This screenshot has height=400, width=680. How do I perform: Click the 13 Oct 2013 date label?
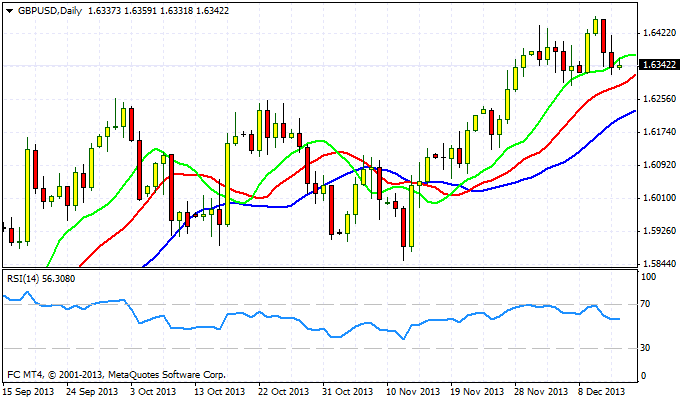(x=219, y=391)
